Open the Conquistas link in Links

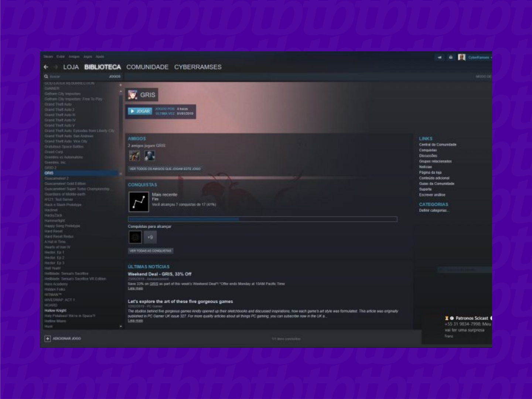pyautogui.click(x=428, y=150)
